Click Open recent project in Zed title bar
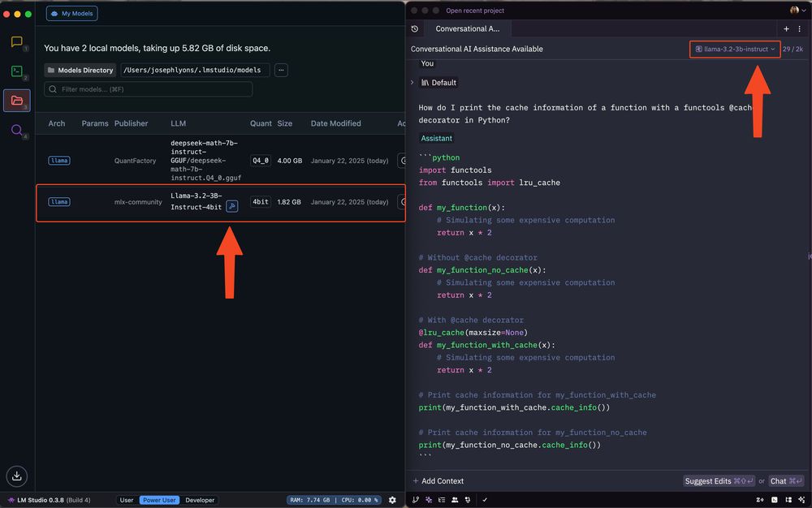This screenshot has height=508, width=812. click(x=475, y=11)
